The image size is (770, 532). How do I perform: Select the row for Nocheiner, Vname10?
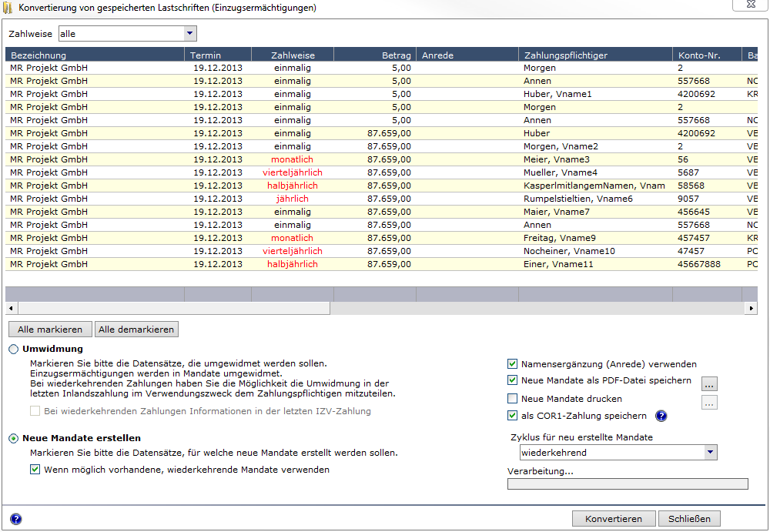point(382,251)
